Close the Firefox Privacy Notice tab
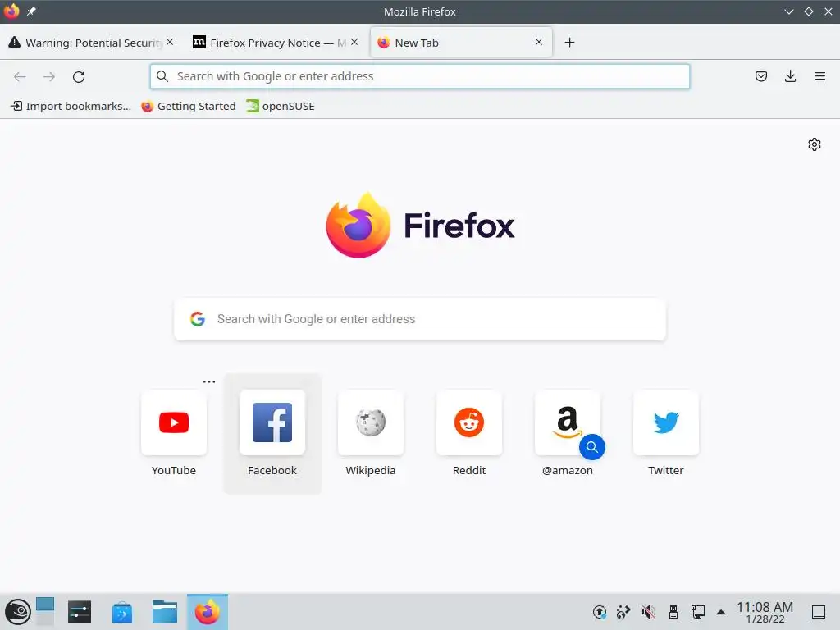The height and width of the screenshot is (630, 840). tap(354, 42)
